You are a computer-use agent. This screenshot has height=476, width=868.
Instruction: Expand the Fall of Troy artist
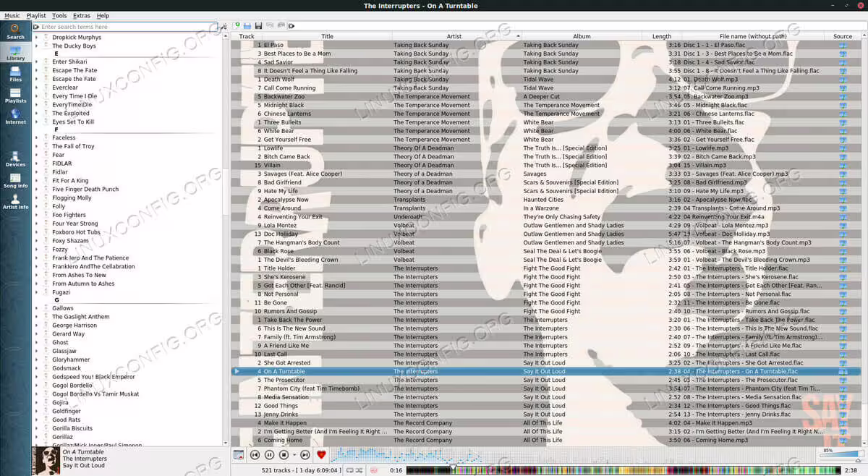(37, 146)
